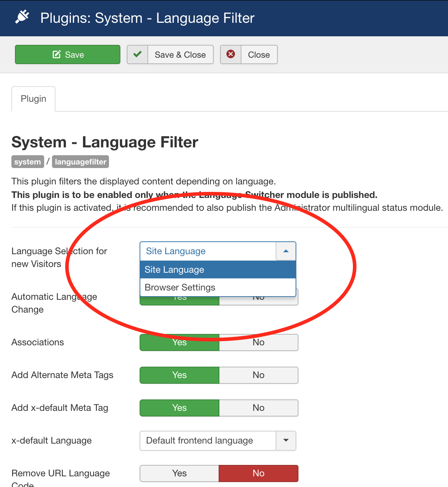Click the plug icon in the header
Image resolution: width=448 pixels, height=487 pixels.
[22, 17]
